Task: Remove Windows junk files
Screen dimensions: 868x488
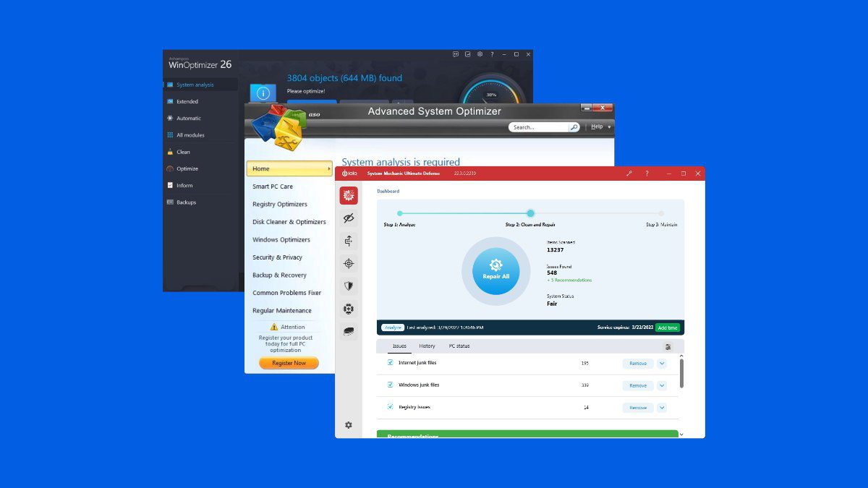Action: (x=638, y=385)
